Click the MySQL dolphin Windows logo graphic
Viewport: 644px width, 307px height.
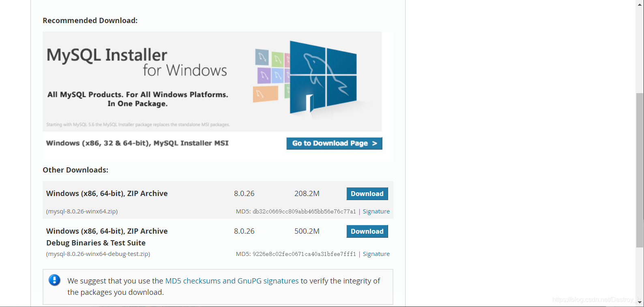coord(323,77)
